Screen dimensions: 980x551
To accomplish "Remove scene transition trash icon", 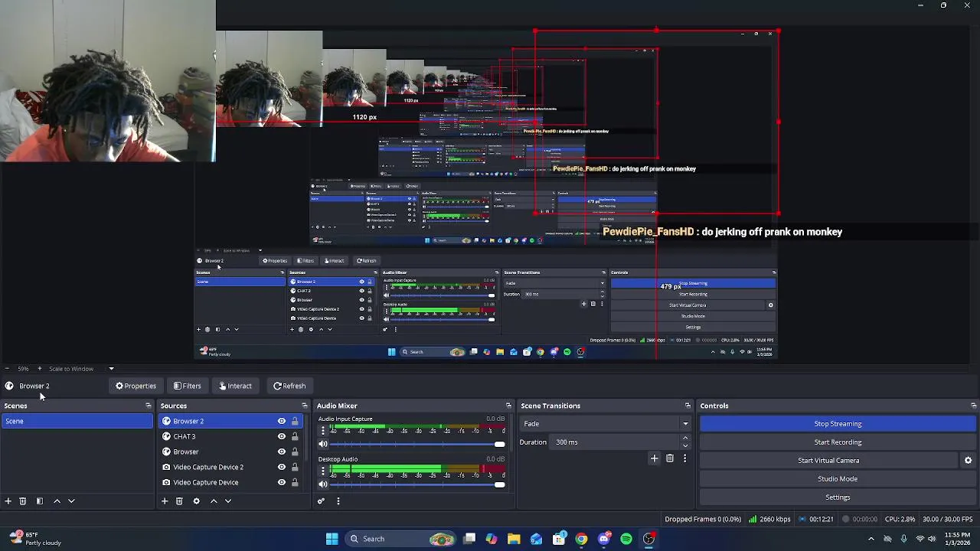I will 670,458.
